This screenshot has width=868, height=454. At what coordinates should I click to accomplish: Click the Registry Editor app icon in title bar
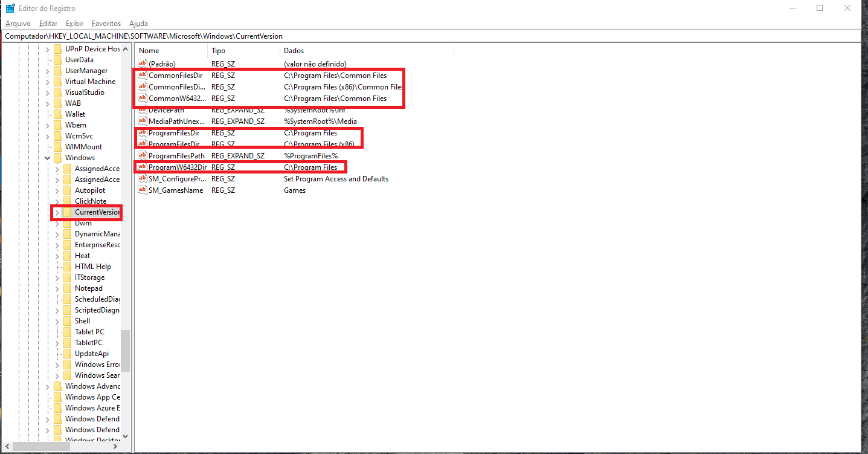pyautogui.click(x=10, y=8)
